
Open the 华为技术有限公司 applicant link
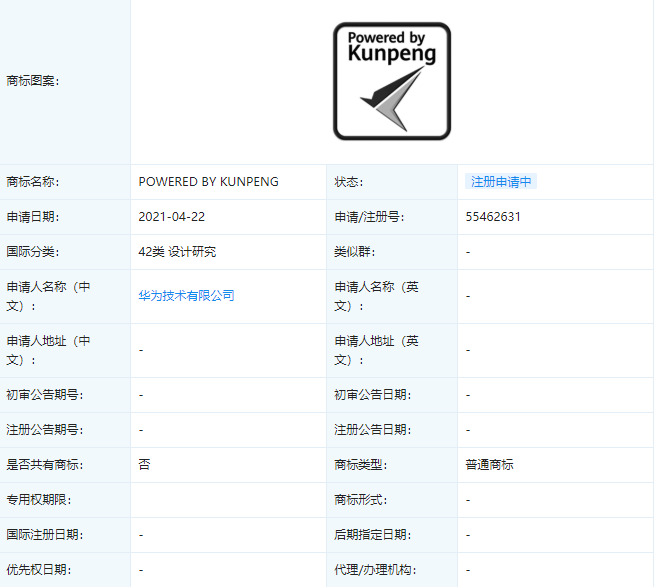(186, 296)
